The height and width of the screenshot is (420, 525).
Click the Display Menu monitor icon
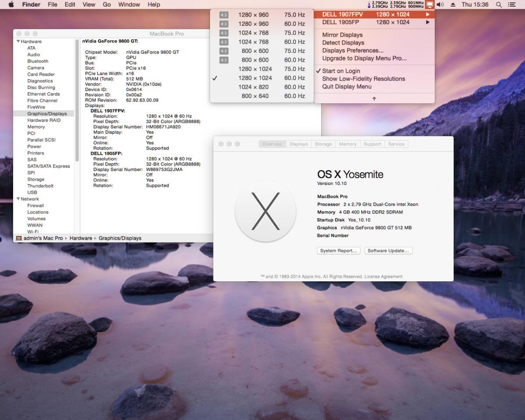click(430, 4)
